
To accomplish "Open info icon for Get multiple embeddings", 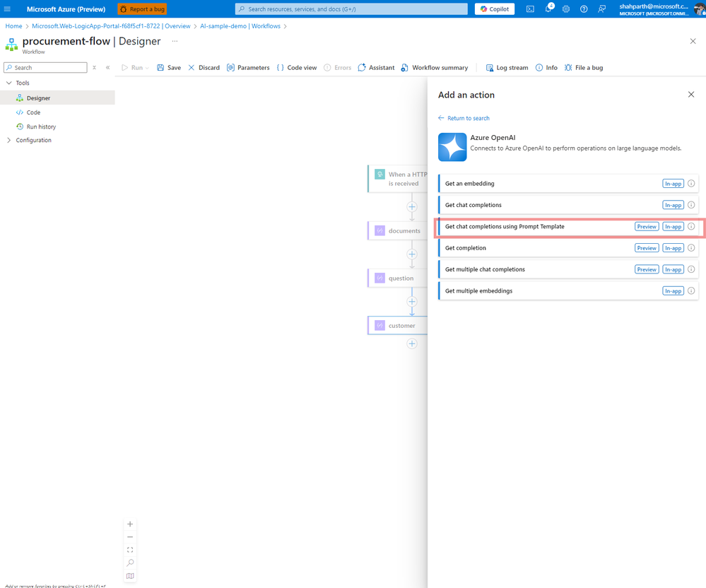I will pos(691,291).
